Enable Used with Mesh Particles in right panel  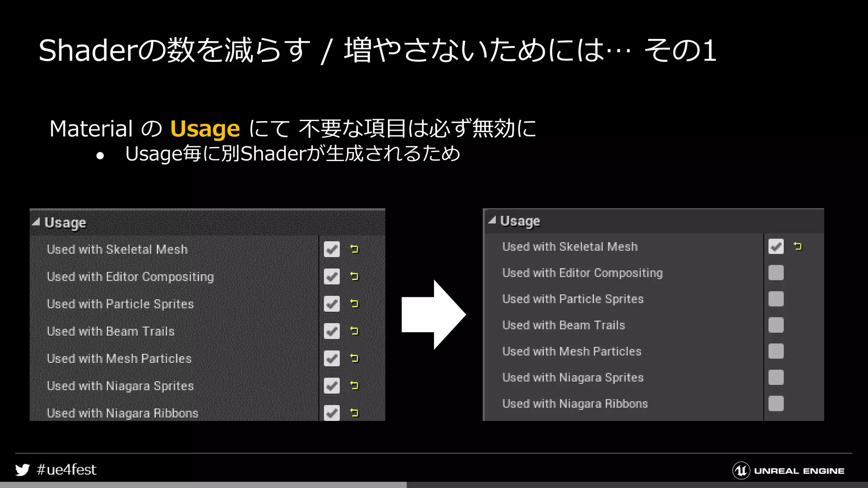point(776,351)
